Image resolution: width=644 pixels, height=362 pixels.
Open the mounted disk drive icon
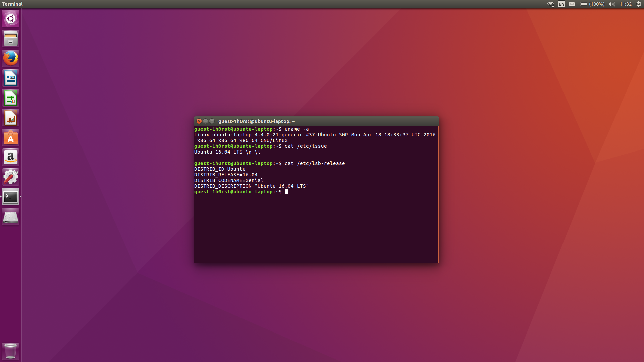[x=11, y=217]
